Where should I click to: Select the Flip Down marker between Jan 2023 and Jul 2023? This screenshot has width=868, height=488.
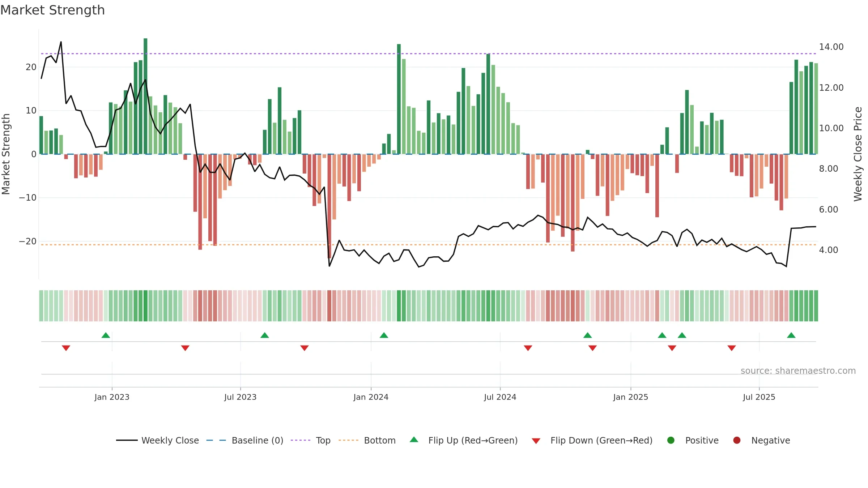tap(185, 348)
